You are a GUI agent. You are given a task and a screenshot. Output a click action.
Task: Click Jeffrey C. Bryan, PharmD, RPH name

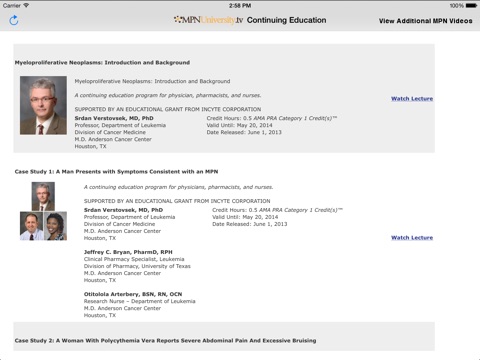pos(128,252)
